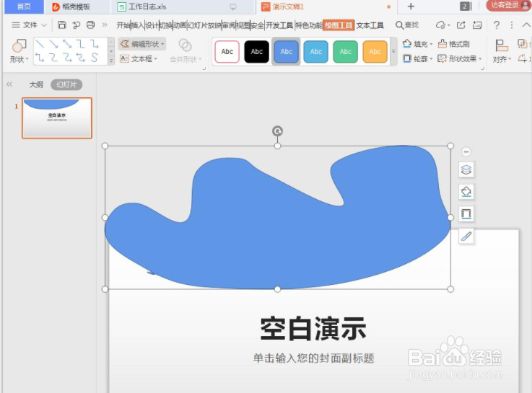Click the Print icon in quick toolbar
This screenshot has height=393, width=532.
pyautogui.click(x=90, y=25)
